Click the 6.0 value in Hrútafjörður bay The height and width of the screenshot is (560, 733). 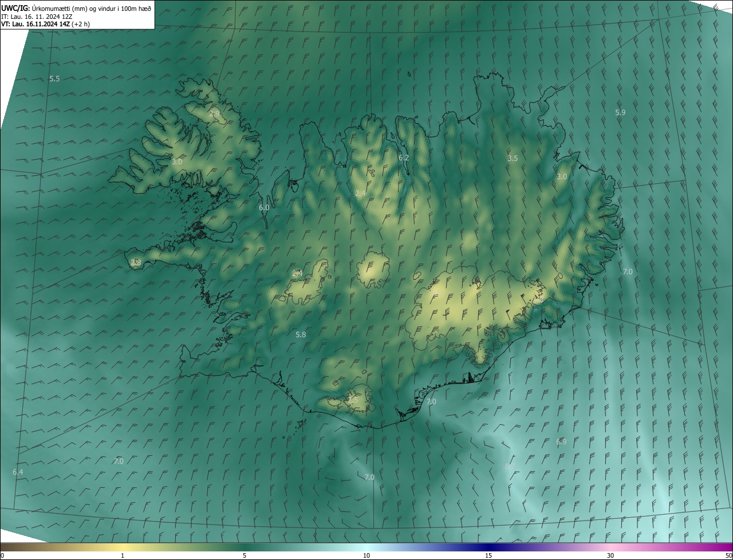click(264, 208)
